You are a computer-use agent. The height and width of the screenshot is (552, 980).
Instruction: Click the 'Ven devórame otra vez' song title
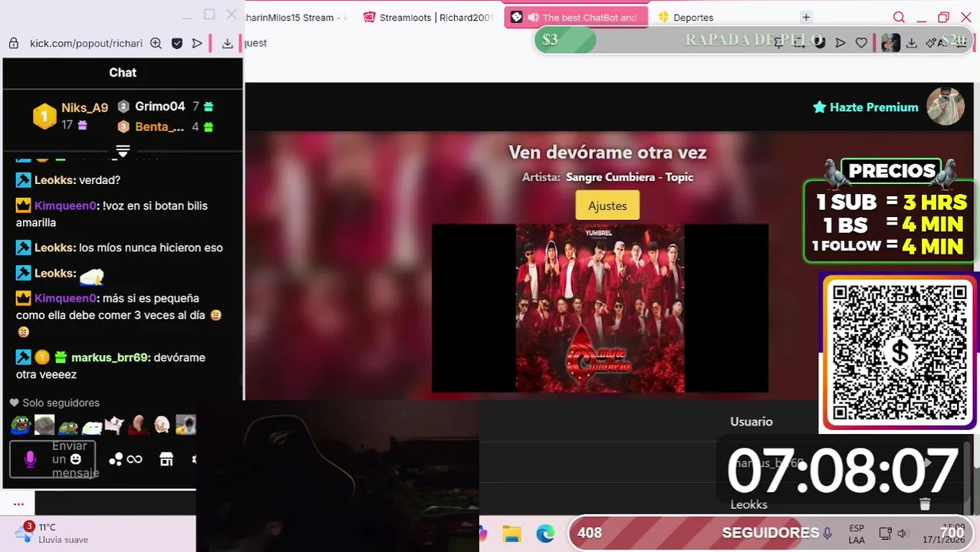point(607,153)
